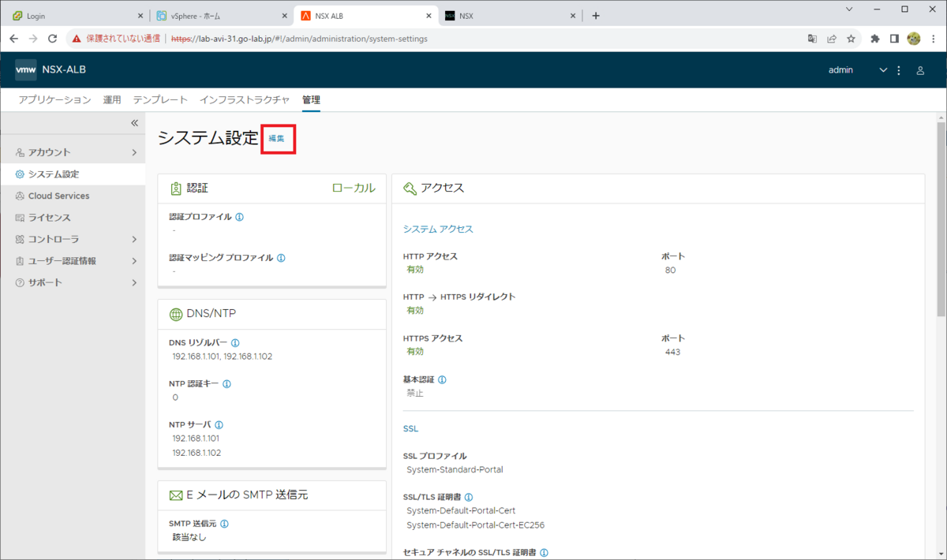947x560 pixels.
Task: Go back with browser back arrow
Action: point(13,39)
